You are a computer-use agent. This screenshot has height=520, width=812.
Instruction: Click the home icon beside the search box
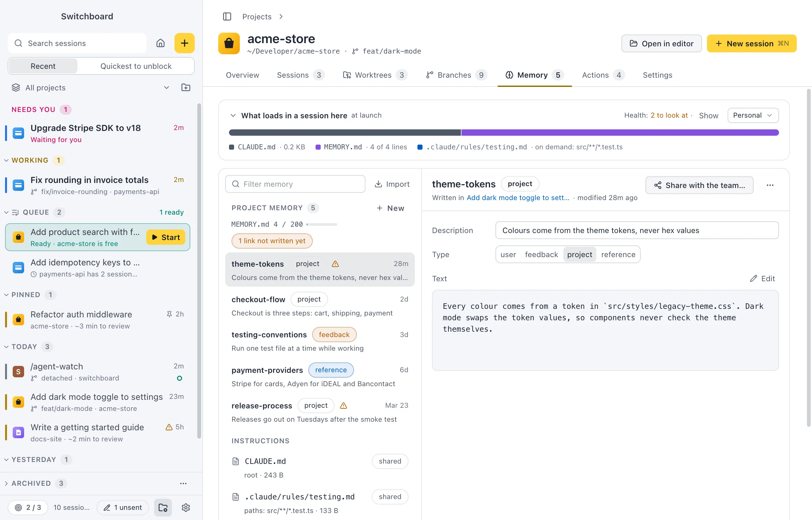point(160,43)
